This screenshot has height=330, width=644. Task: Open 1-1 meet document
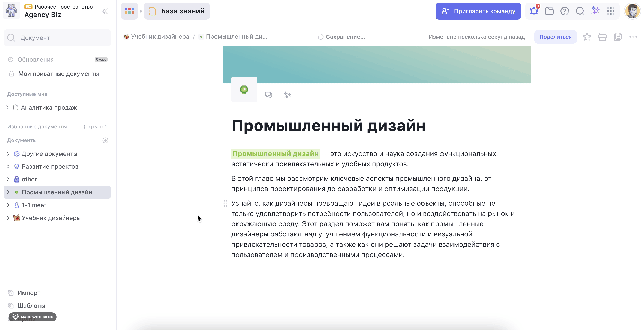34,205
